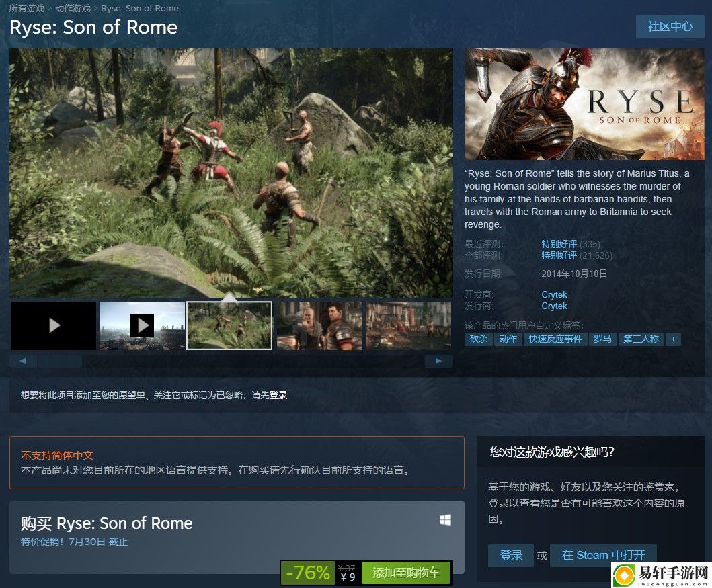Open the arena fight thumbnail

coord(409,325)
